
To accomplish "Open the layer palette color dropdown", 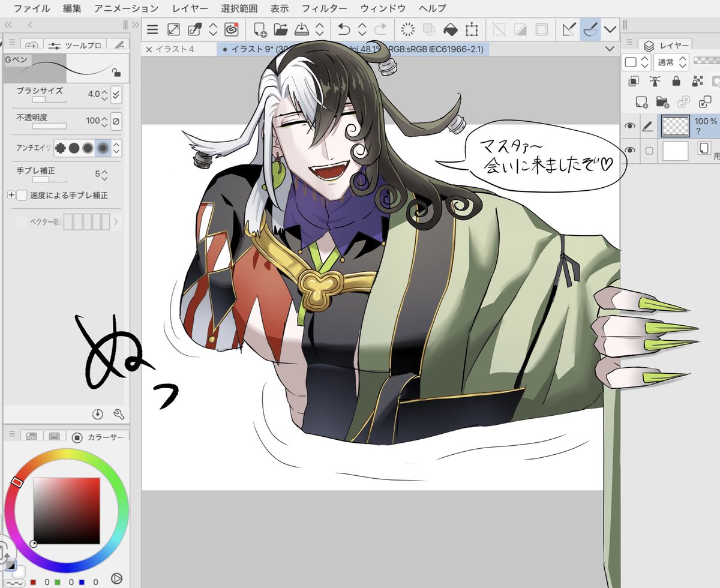I will [637, 62].
